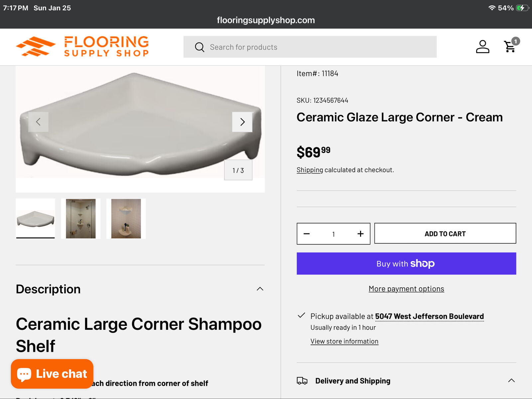Image resolution: width=532 pixels, height=399 pixels.
Task: Show previous product image arrow
Action: pos(38,122)
